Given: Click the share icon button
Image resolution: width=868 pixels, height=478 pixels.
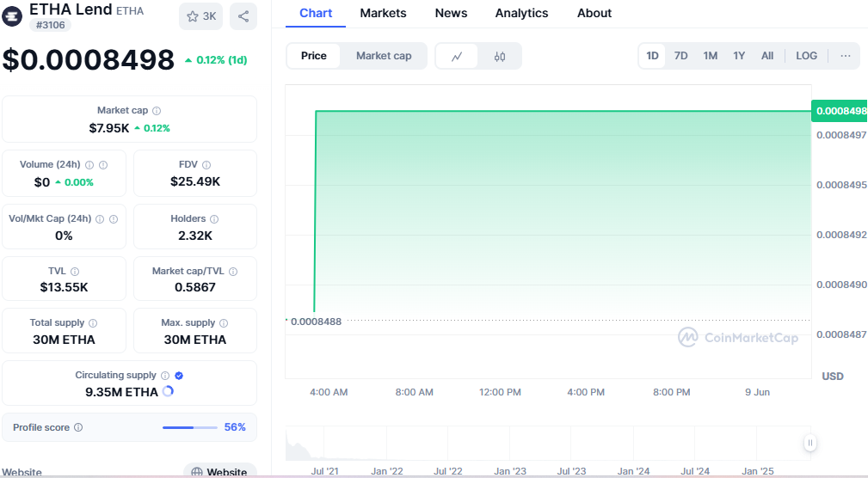Looking at the screenshot, I should 243,16.
